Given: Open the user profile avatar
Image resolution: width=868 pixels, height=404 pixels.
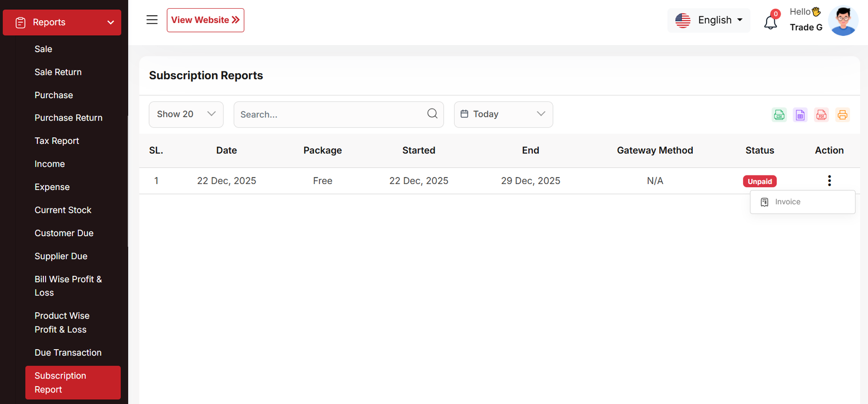Looking at the screenshot, I should pyautogui.click(x=843, y=21).
